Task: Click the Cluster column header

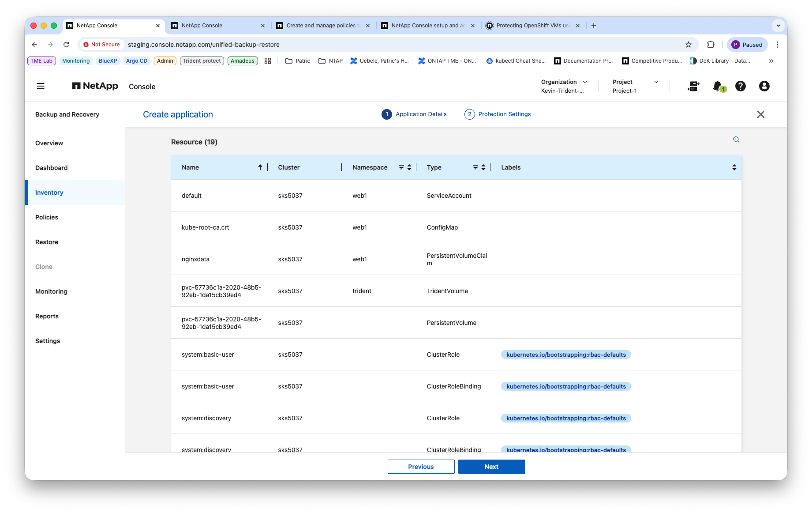Action: pos(289,167)
